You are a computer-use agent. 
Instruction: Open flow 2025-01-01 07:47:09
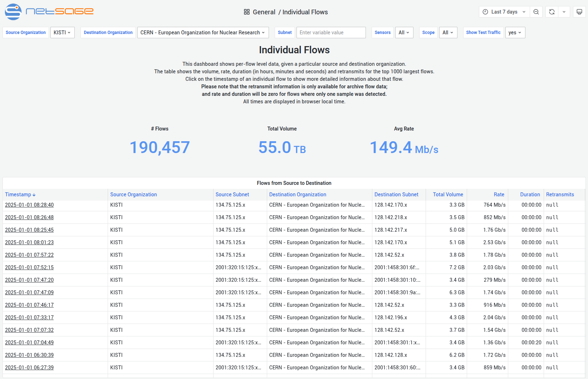[x=29, y=292]
